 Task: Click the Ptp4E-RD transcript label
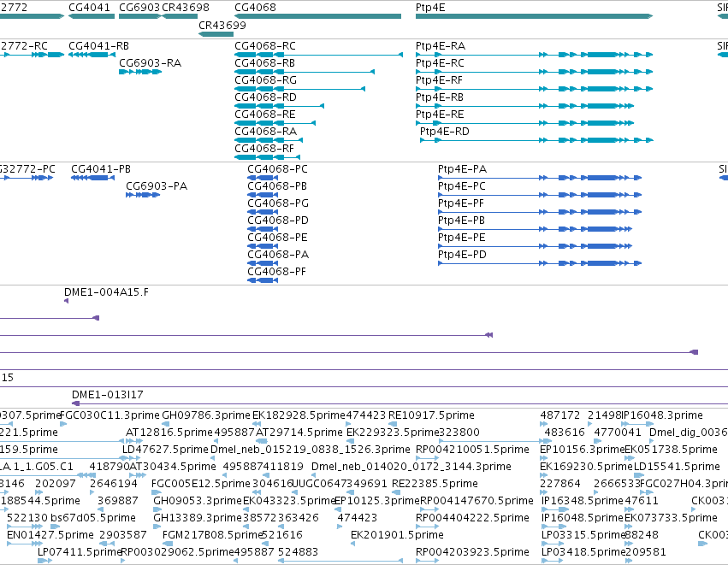click(x=445, y=132)
